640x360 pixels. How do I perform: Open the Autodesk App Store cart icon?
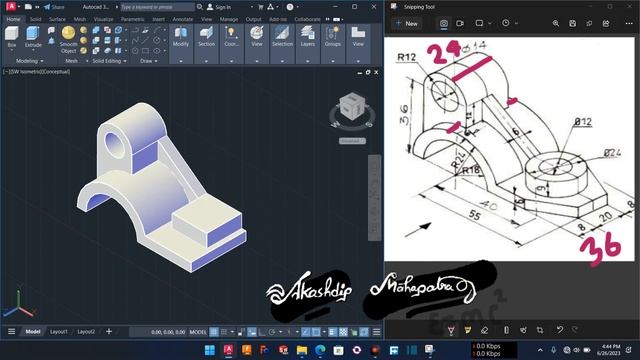click(260, 7)
